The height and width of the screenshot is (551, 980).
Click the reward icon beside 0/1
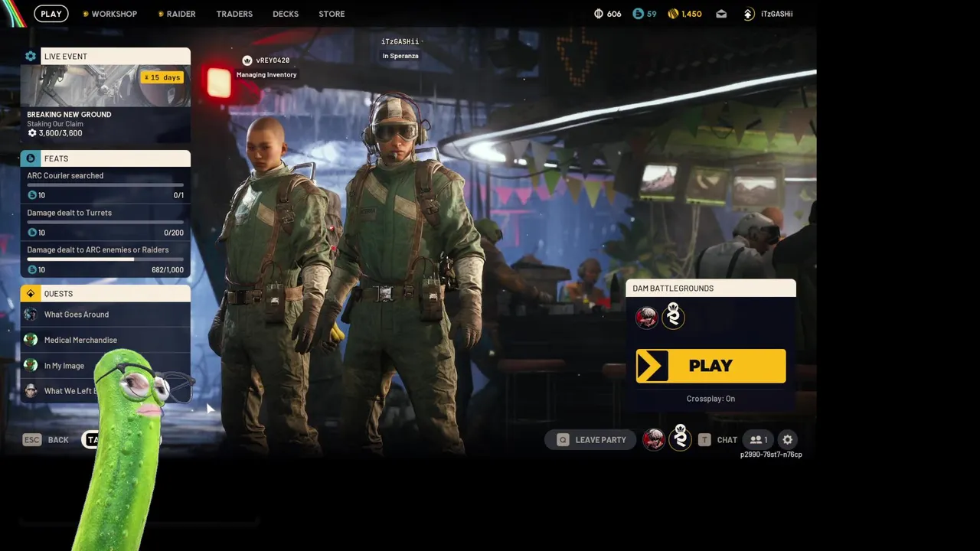tap(32, 195)
